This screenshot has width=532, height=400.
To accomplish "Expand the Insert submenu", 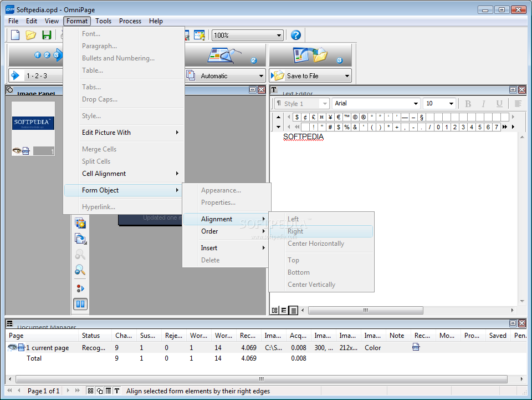I will [226, 248].
